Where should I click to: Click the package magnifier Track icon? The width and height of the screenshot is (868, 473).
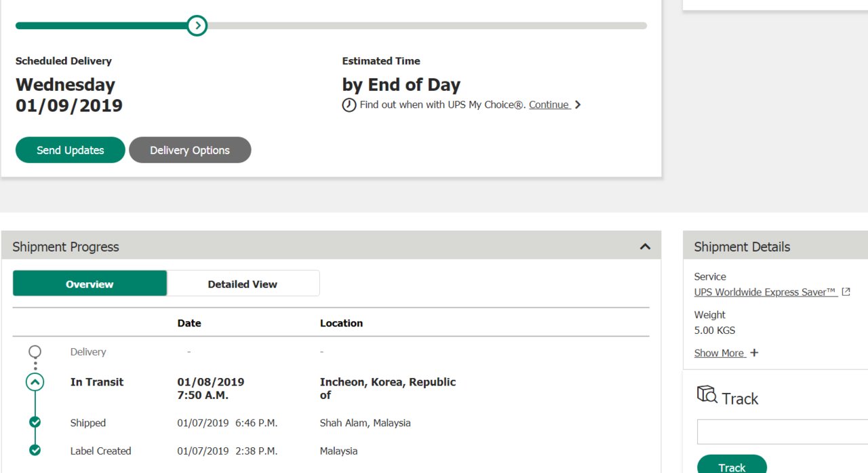[707, 395]
